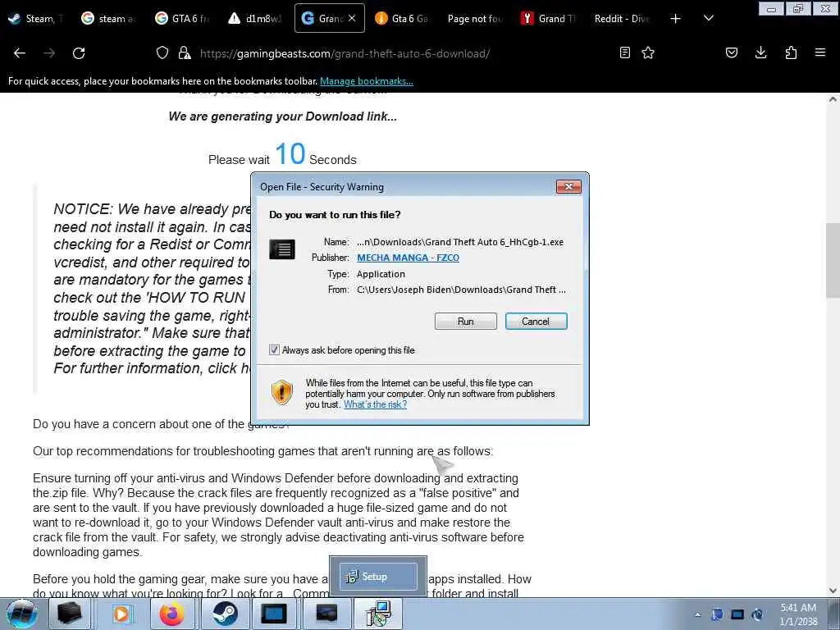This screenshot has height=630, width=840.
Task: Open the extensions puzzle icon
Action: tap(791, 52)
